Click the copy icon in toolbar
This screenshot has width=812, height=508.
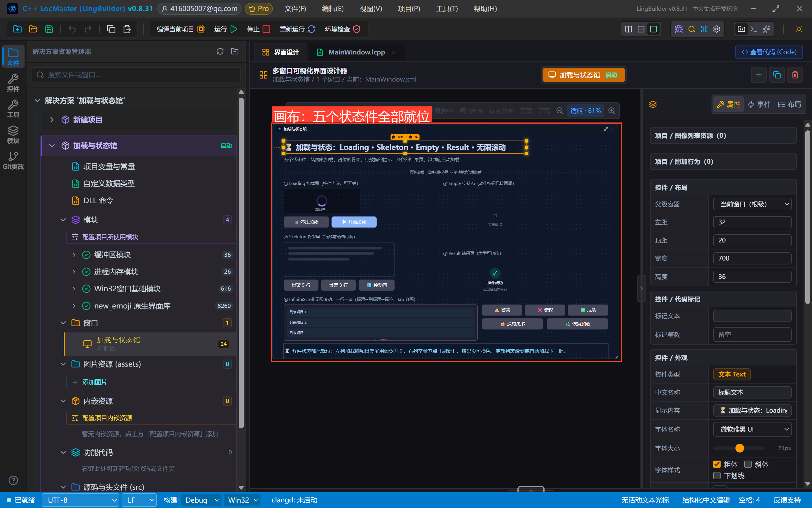pos(111,29)
